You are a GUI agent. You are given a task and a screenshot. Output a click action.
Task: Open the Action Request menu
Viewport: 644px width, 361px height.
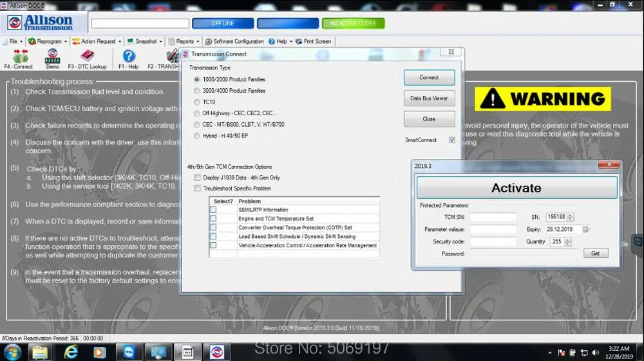(x=98, y=41)
